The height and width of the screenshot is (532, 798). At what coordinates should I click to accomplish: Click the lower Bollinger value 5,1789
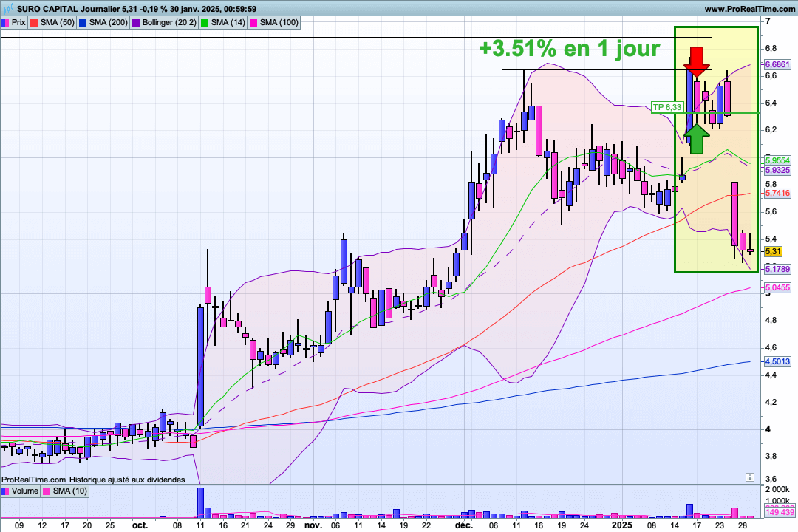click(777, 269)
